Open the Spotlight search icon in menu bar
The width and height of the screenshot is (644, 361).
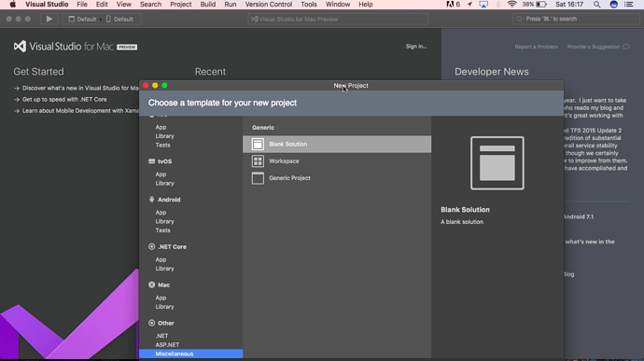point(596,5)
